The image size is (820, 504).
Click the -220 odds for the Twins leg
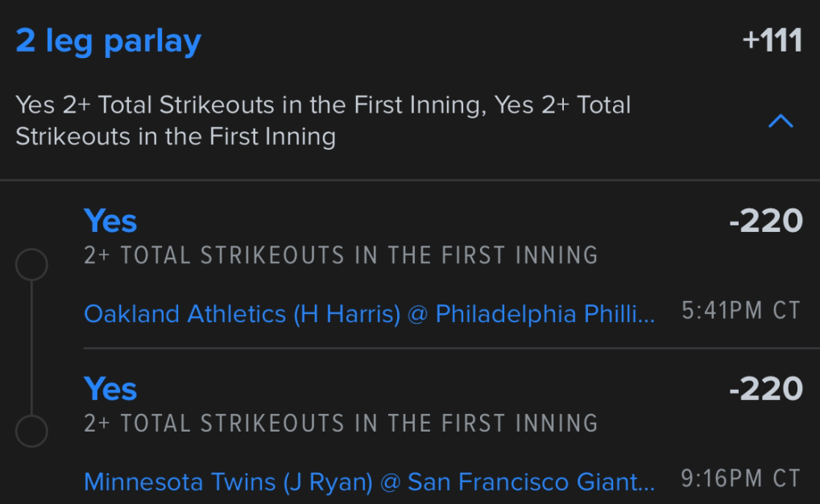[x=765, y=389]
